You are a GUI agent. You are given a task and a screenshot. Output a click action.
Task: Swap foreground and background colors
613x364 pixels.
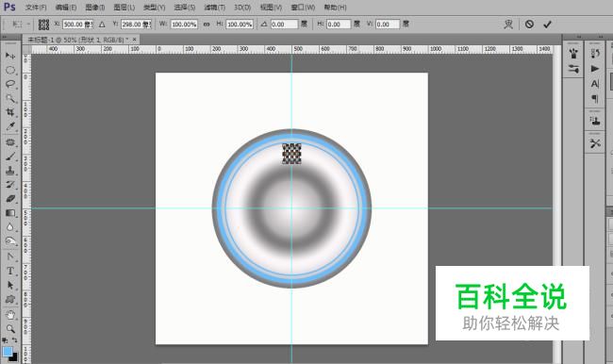pyautogui.click(x=14, y=340)
